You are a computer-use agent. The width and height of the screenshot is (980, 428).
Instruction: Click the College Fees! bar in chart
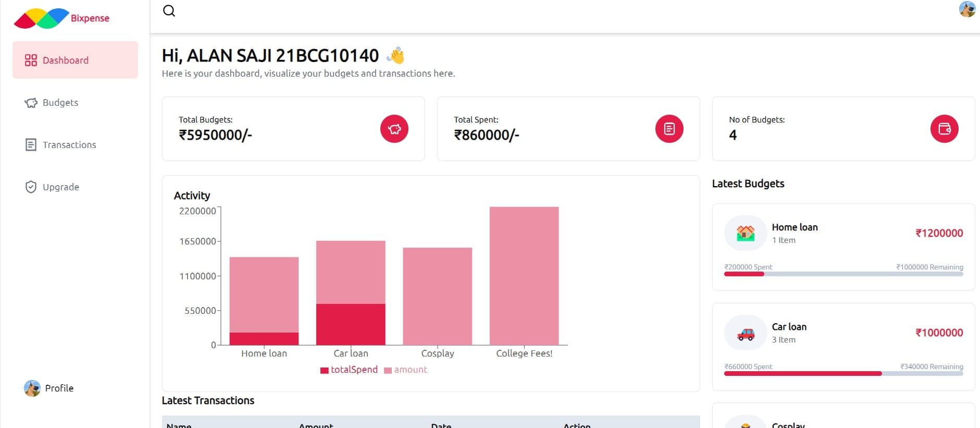(x=524, y=275)
